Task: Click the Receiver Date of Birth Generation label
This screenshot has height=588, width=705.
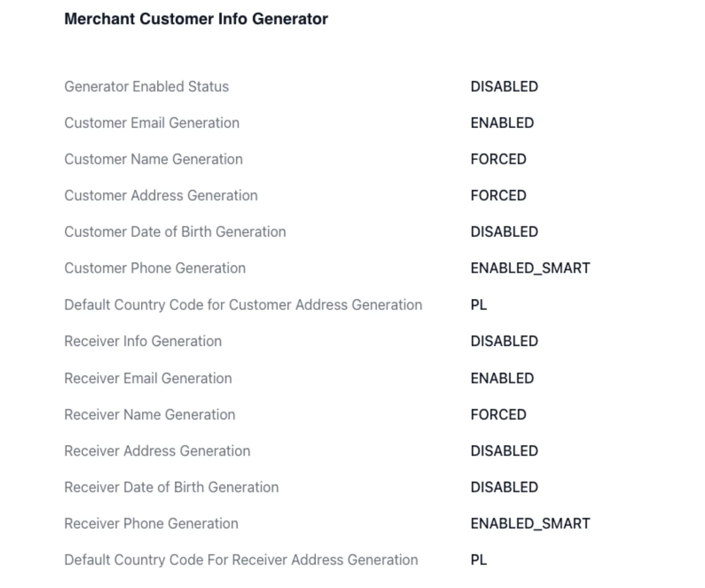Action: [171, 487]
